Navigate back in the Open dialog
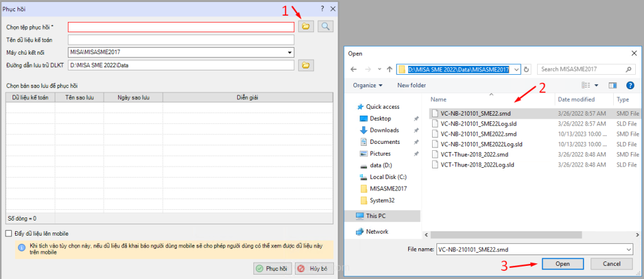Screen dimensions: 644x279 354,69
